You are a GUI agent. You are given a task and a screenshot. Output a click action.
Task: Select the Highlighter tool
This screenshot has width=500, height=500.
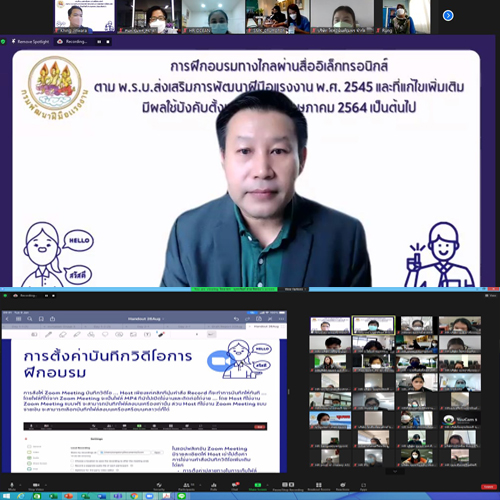[x=77, y=334]
